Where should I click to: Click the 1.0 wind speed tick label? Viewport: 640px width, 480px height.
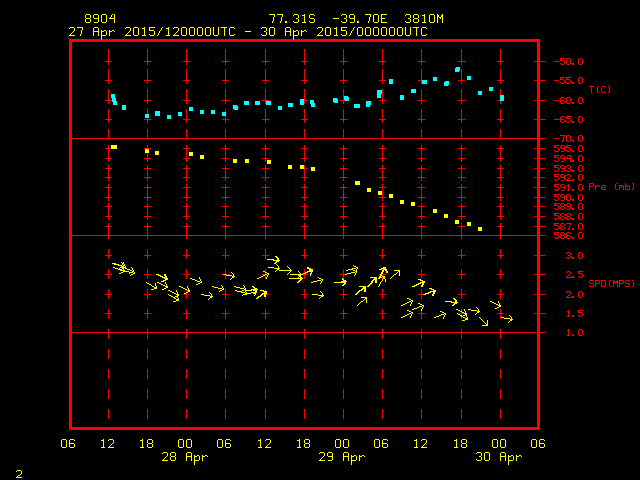[x=574, y=333]
